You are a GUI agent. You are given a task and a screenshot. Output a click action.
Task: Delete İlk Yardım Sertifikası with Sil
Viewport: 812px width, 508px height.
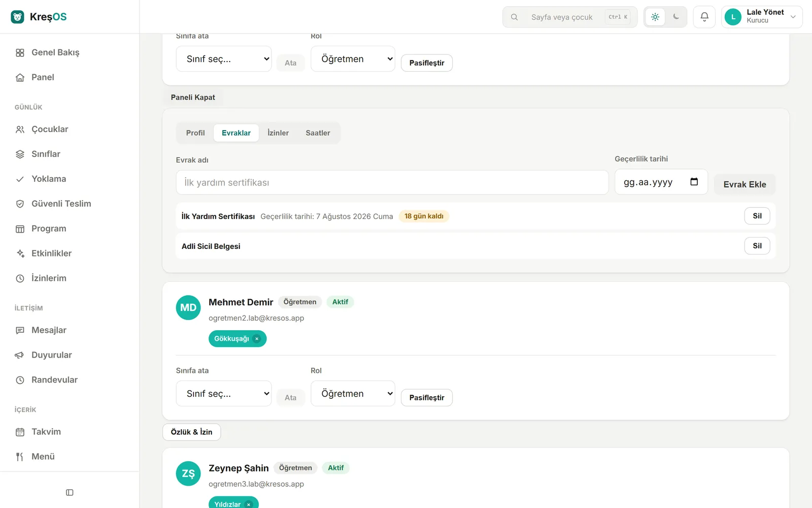click(757, 216)
